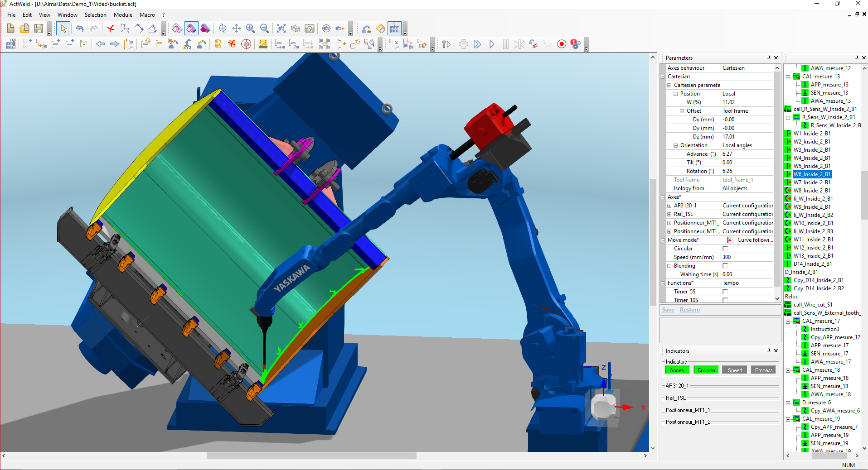Click the Restore link
The image size is (868, 470).
[689, 310]
